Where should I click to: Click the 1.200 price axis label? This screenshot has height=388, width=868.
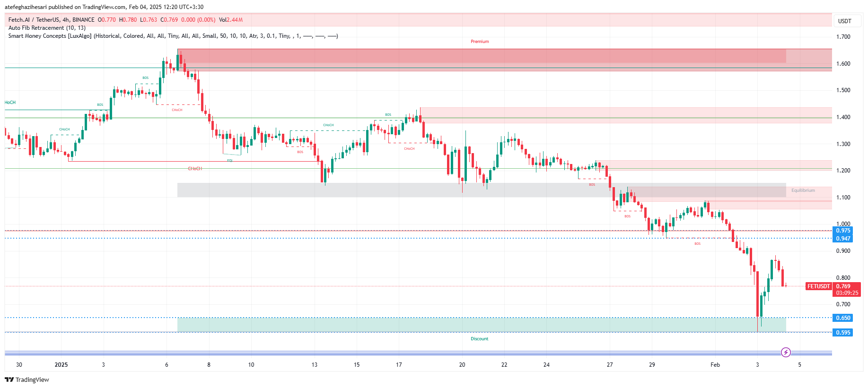843,171
